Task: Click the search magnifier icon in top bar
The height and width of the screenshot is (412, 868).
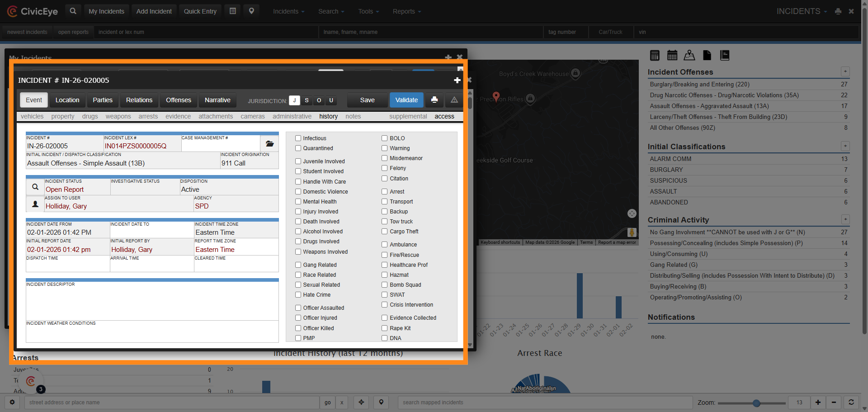Action: 73,11
